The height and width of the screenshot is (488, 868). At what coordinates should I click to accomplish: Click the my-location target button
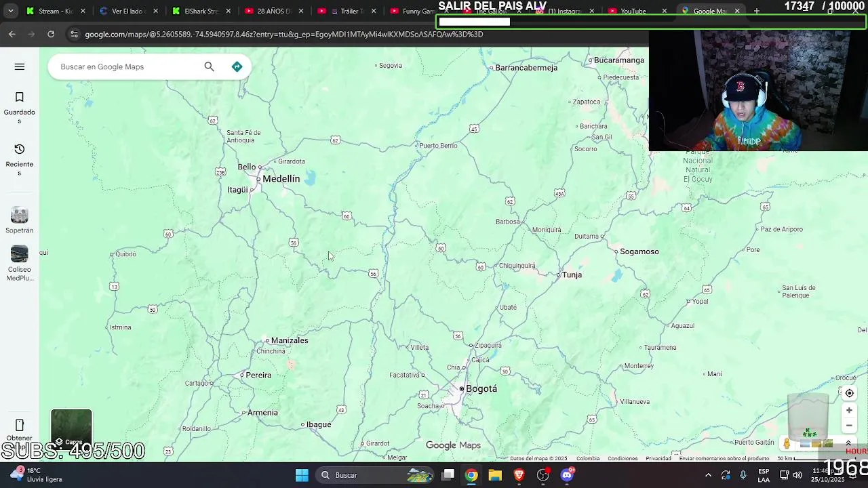(849, 393)
